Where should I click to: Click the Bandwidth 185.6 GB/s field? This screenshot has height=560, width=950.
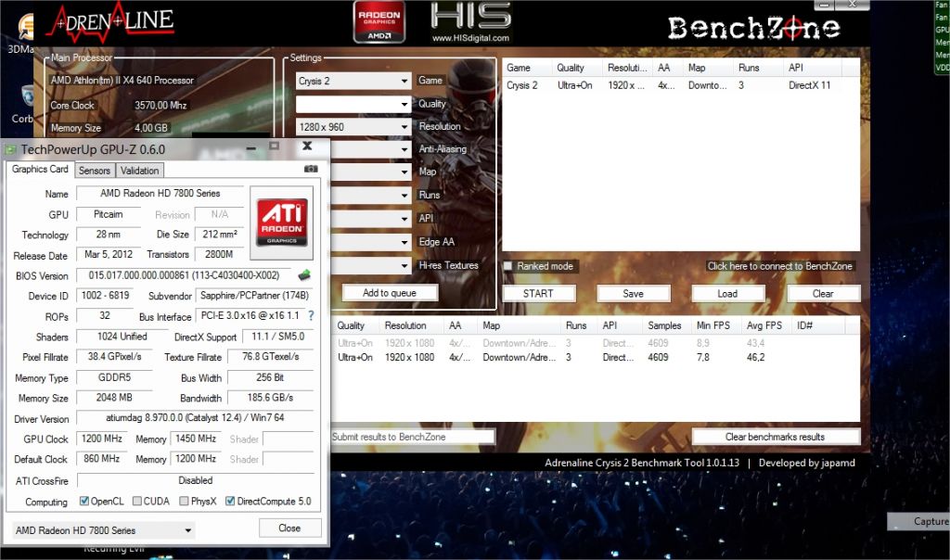(x=270, y=398)
